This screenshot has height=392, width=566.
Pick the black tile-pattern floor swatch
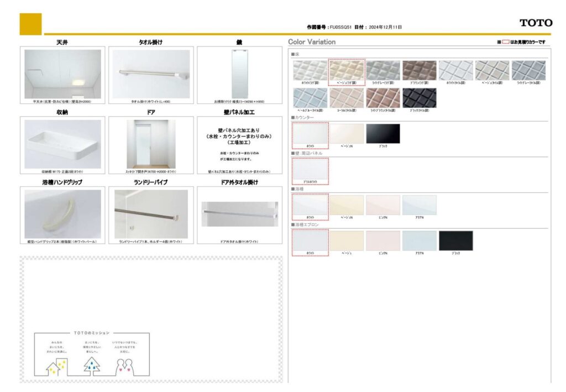click(419, 98)
